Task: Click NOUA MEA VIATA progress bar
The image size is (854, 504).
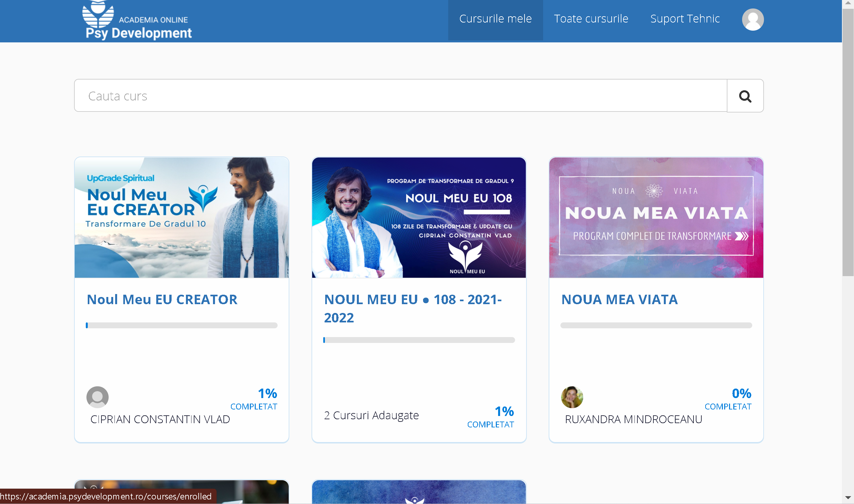Action: pos(656,325)
